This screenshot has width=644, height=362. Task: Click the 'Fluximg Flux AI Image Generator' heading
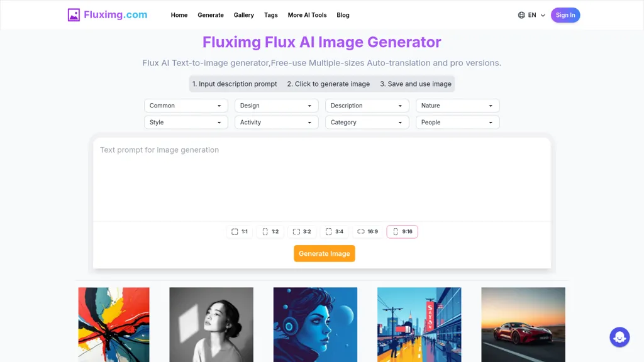coord(321,42)
